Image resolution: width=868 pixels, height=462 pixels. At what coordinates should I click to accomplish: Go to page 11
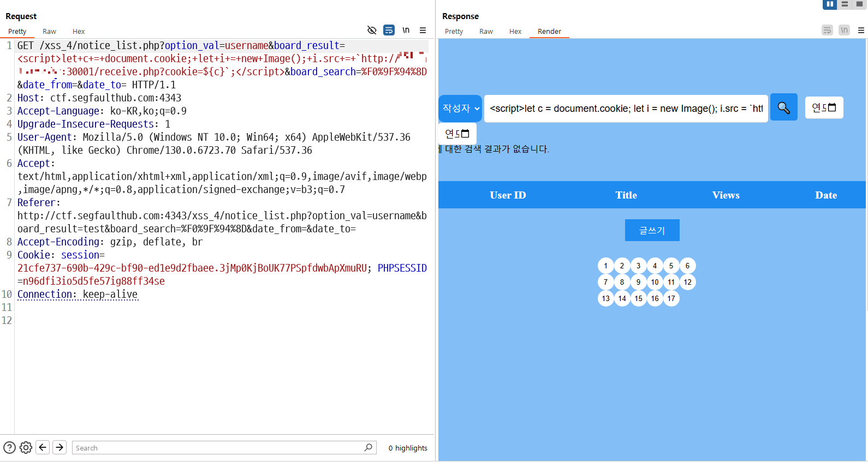[x=671, y=282]
